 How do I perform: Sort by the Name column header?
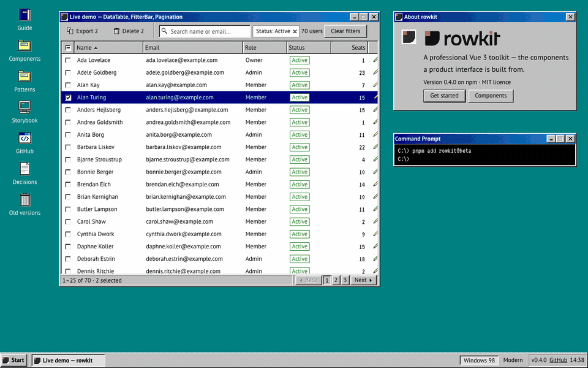coord(108,48)
